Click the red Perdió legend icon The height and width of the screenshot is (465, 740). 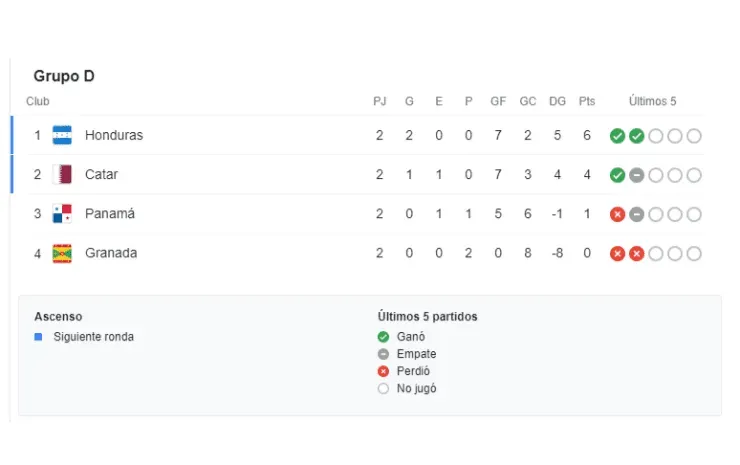coord(383,371)
